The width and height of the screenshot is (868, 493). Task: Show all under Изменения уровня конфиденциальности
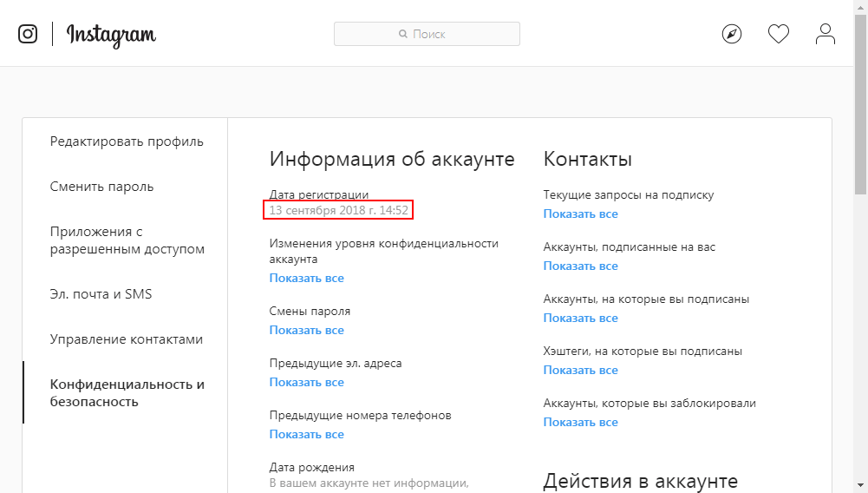coord(307,278)
